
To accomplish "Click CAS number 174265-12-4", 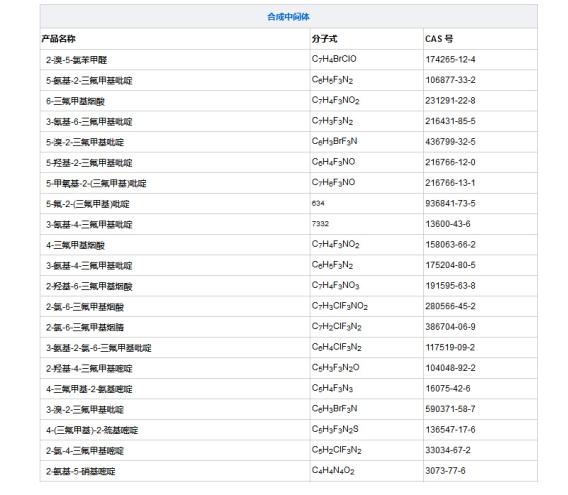I will click(450, 59).
